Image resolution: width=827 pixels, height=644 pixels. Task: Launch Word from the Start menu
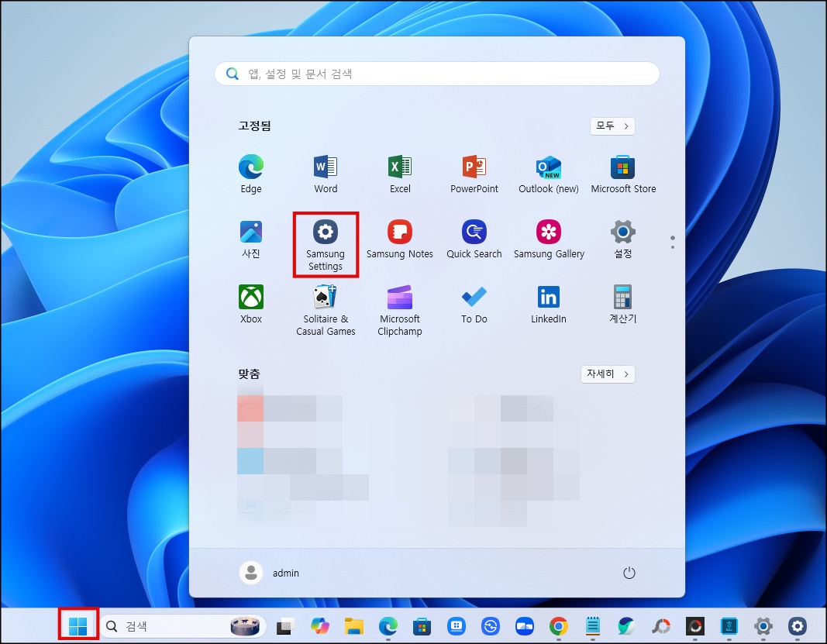coord(326,174)
